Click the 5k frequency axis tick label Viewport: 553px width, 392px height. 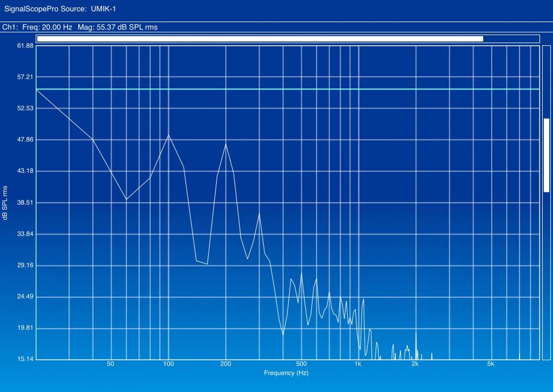(x=491, y=364)
